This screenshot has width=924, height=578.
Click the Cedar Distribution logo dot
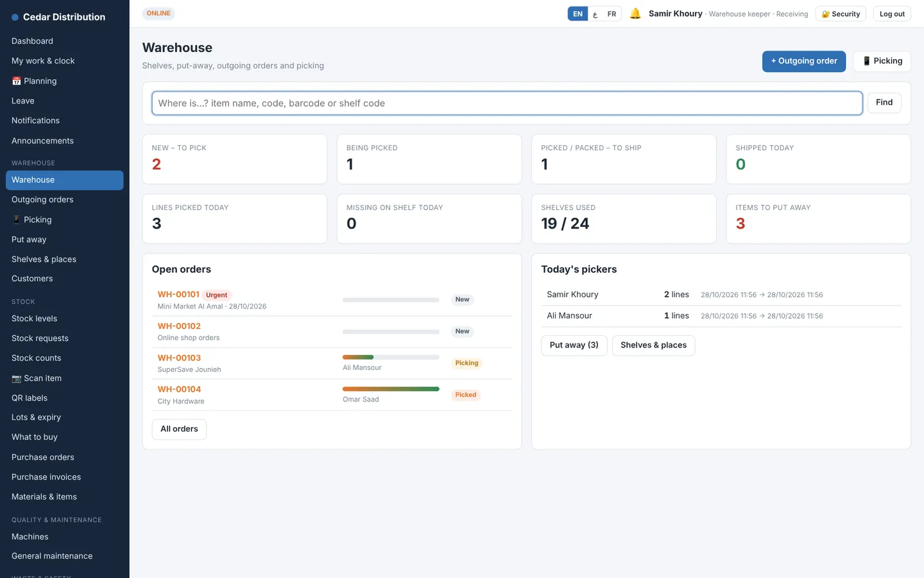15,17
